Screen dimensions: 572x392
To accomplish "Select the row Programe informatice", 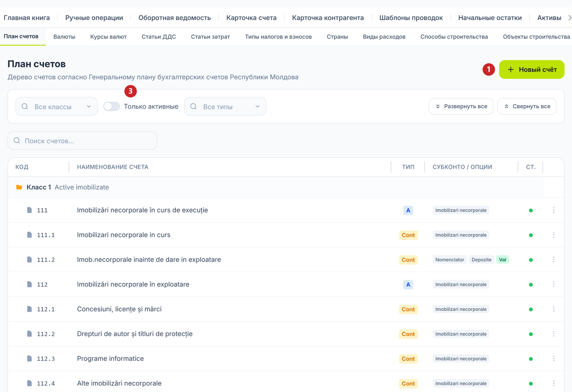I will click(286, 359).
